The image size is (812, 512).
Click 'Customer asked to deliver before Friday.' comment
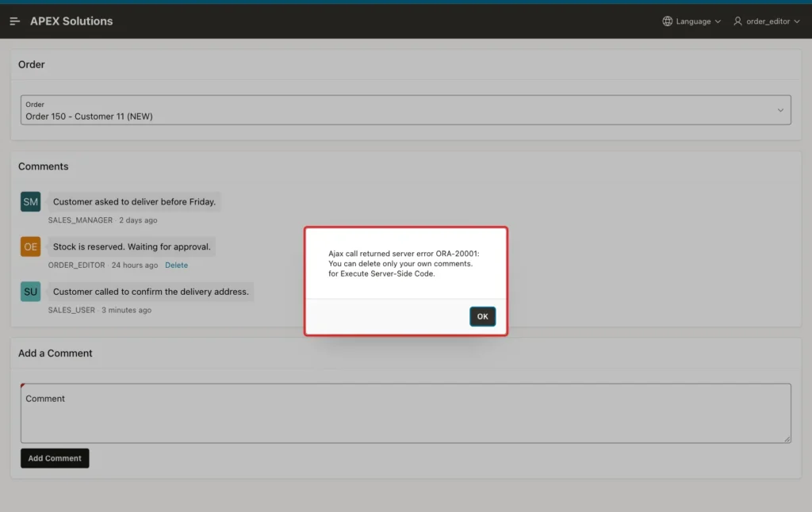[134, 202]
